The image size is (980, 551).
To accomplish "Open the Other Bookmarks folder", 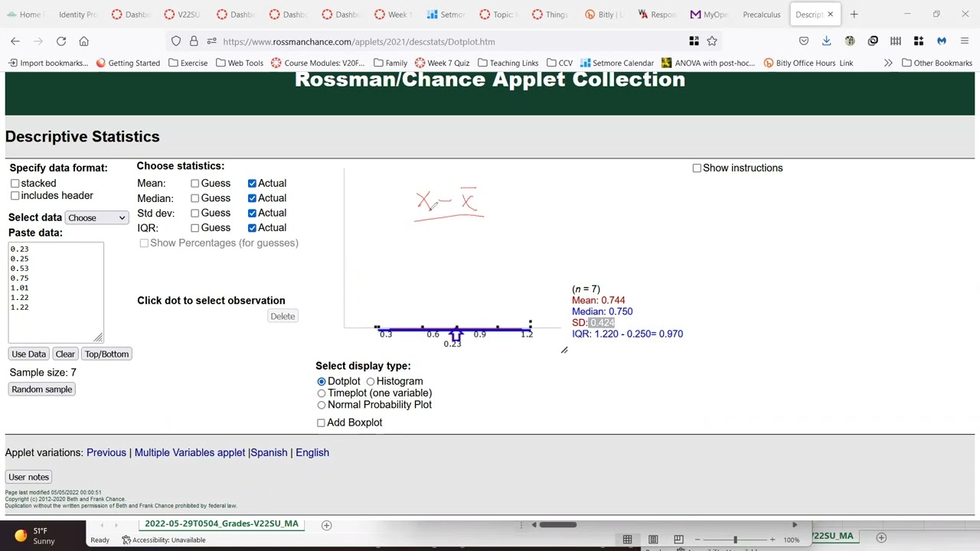I will (x=936, y=63).
